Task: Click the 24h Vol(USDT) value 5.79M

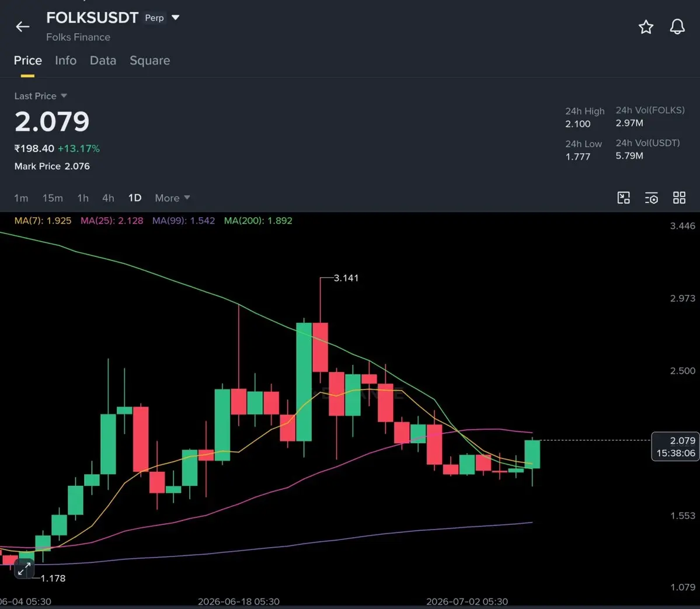Action: [629, 156]
